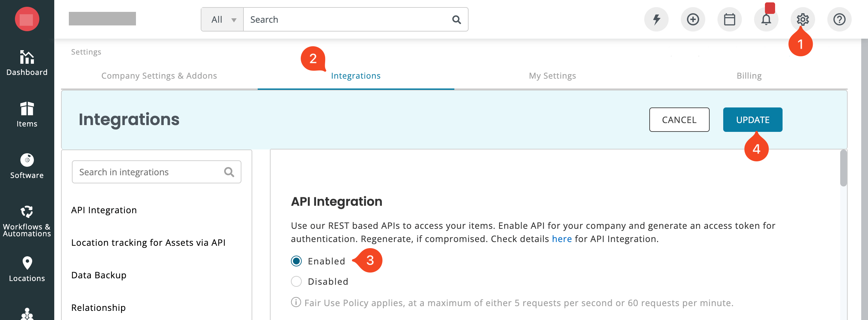
Task: Click the integrations panel scrollbar
Action: (844, 168)
